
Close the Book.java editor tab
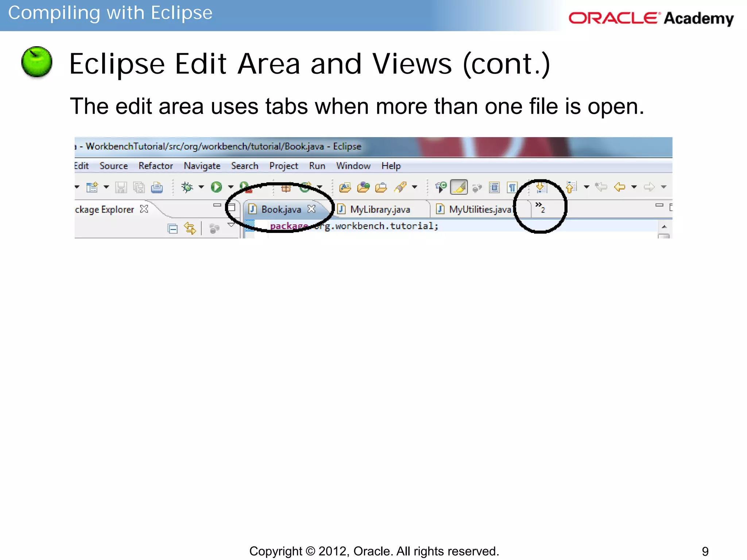311,209
